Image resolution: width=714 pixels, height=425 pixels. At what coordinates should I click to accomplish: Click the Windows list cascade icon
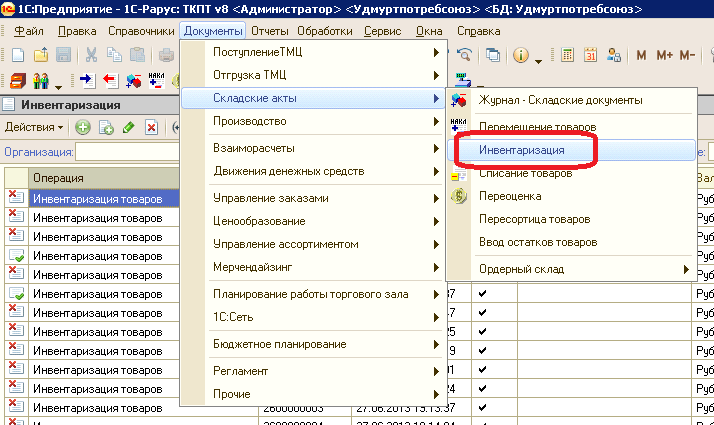point(493,55)
